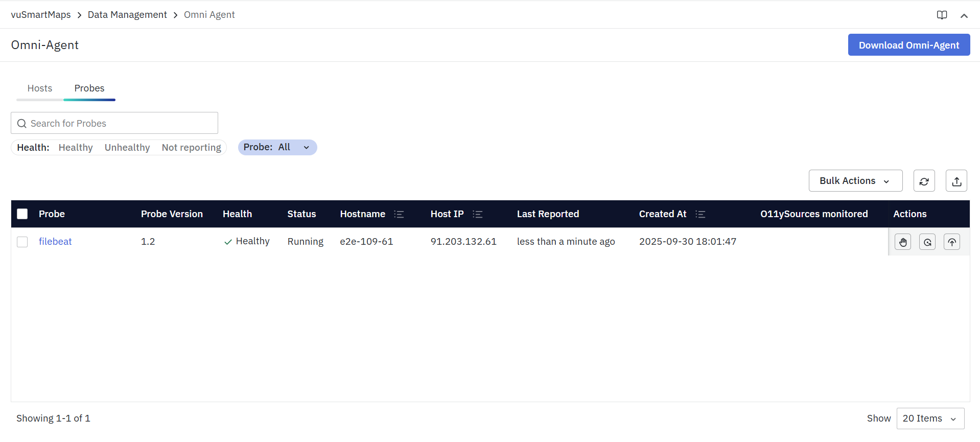Open Created At column filter icon
980x442 pixels.
(x=701, y=214)
